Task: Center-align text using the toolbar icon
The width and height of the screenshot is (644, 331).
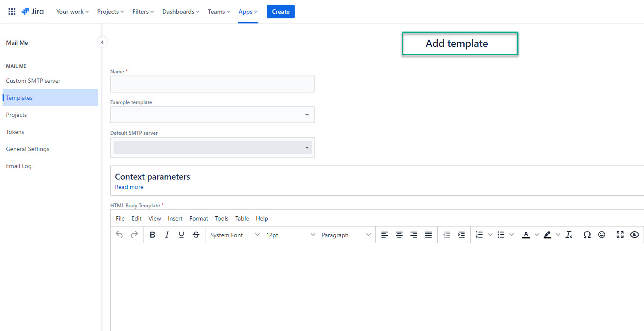Action: click(x=399, y=235)
